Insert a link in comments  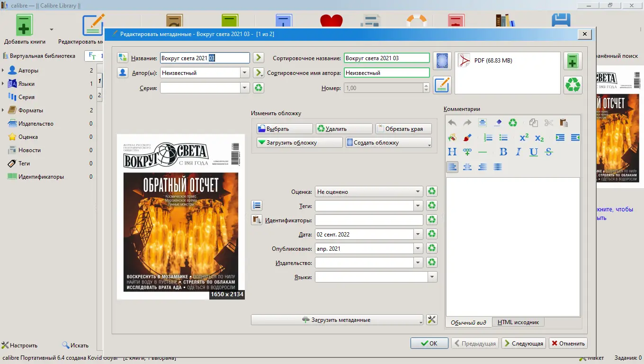[x=467, y=152]
